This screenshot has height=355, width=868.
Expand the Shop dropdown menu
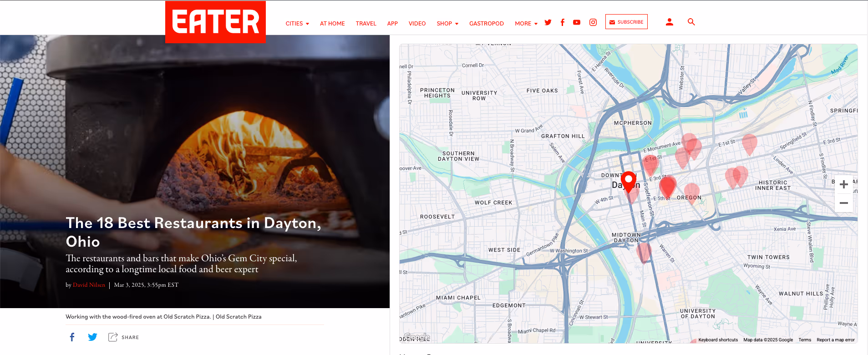coord(447,24)
